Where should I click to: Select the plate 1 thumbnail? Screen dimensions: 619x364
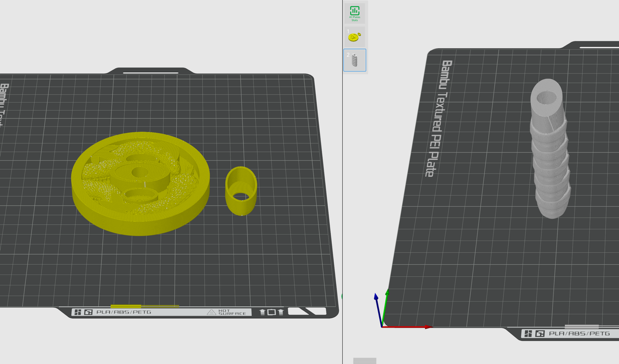(355, 36)
